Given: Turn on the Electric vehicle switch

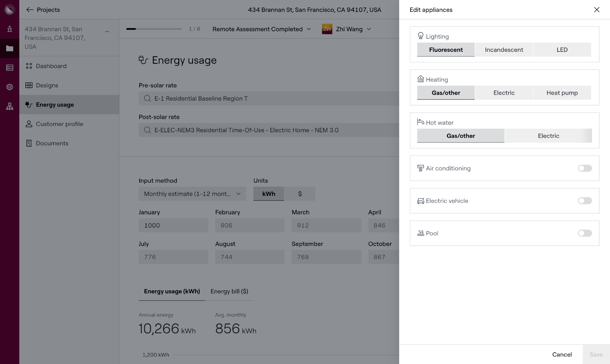Looking at the screenshot, I should 584,201.
